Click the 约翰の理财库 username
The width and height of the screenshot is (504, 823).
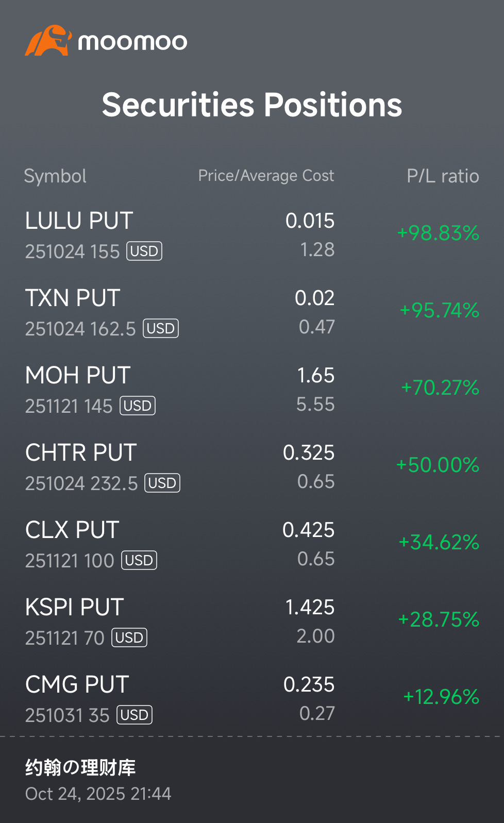[80, 768]
